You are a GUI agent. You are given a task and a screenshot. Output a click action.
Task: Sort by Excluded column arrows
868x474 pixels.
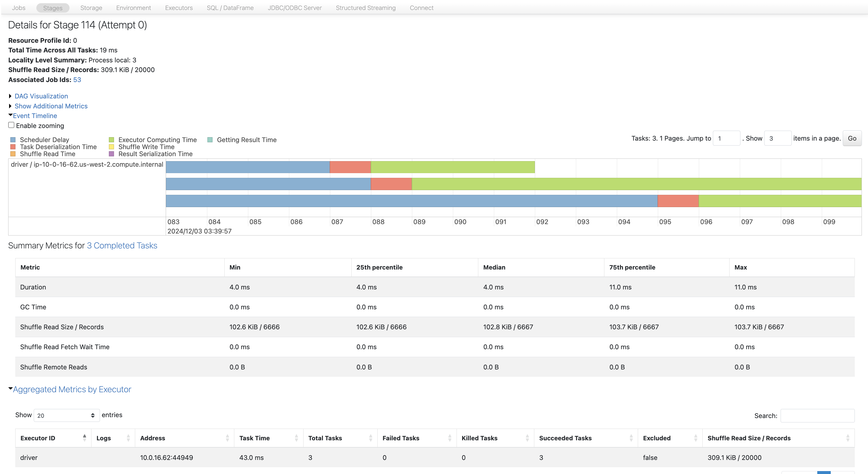[x=696, y=438]
